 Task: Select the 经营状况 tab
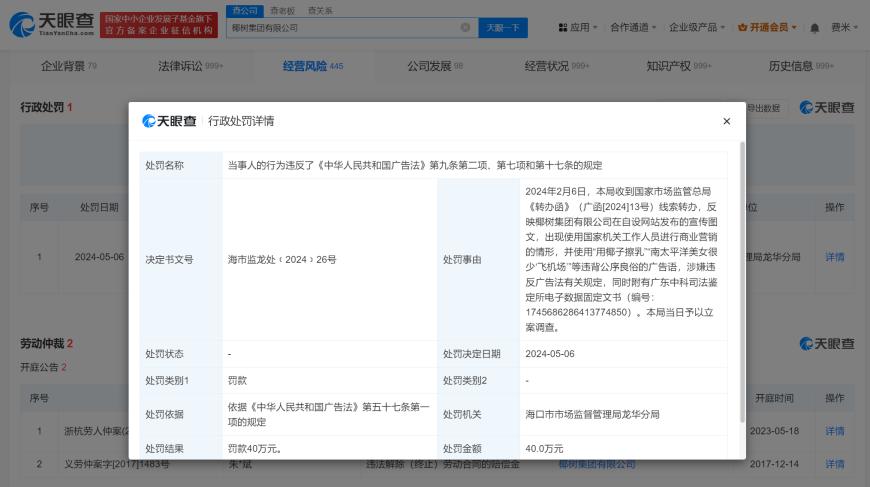[557, 66]
